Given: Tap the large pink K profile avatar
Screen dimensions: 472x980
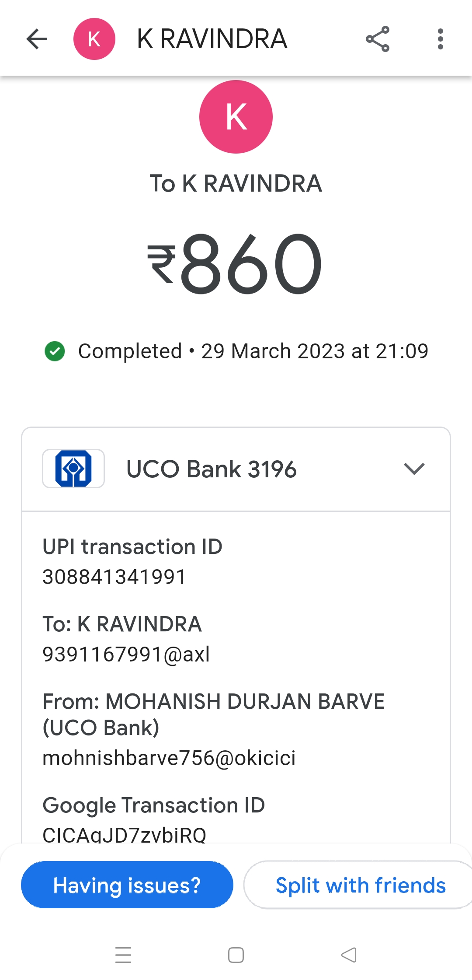Looking at the screenshot, I should coord(236,117).
